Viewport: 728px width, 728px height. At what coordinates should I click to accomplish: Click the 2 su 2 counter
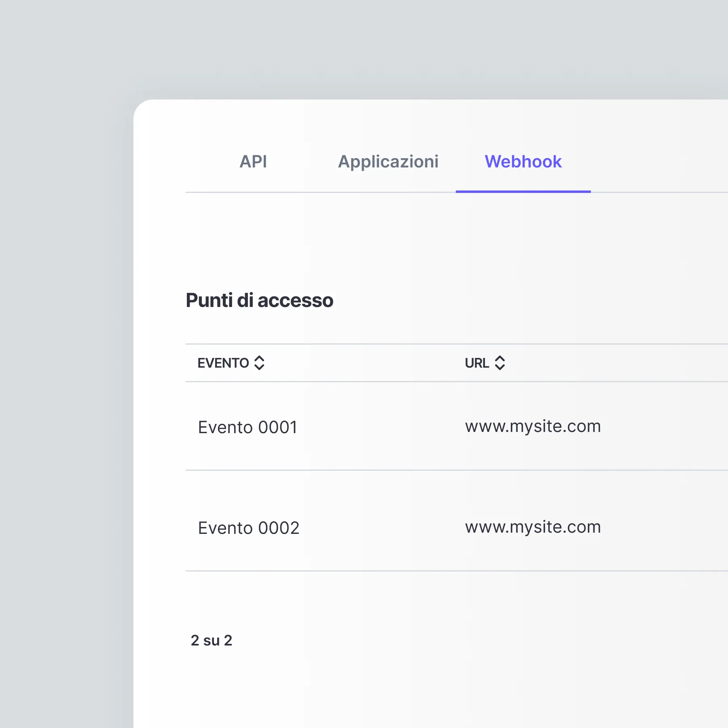(x=212, y=640)
